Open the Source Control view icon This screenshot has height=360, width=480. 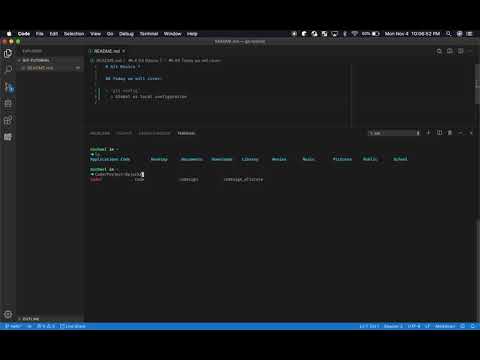tap(9, 87)
